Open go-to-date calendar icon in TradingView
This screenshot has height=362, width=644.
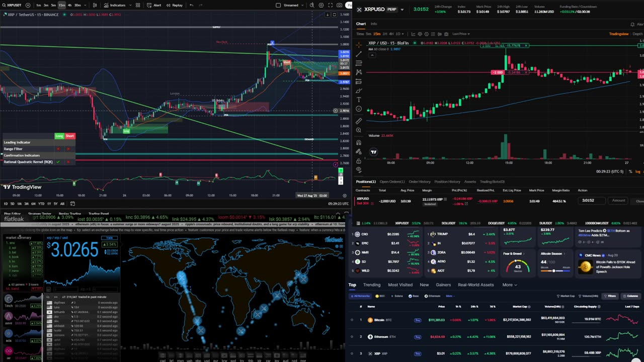[x=72, y=204]
